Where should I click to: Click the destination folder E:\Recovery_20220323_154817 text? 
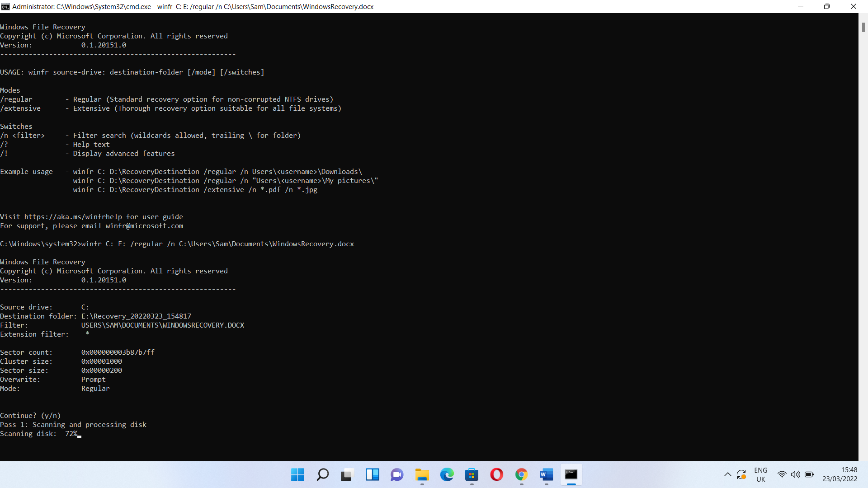pyautogui.click(x=136, y=316)
